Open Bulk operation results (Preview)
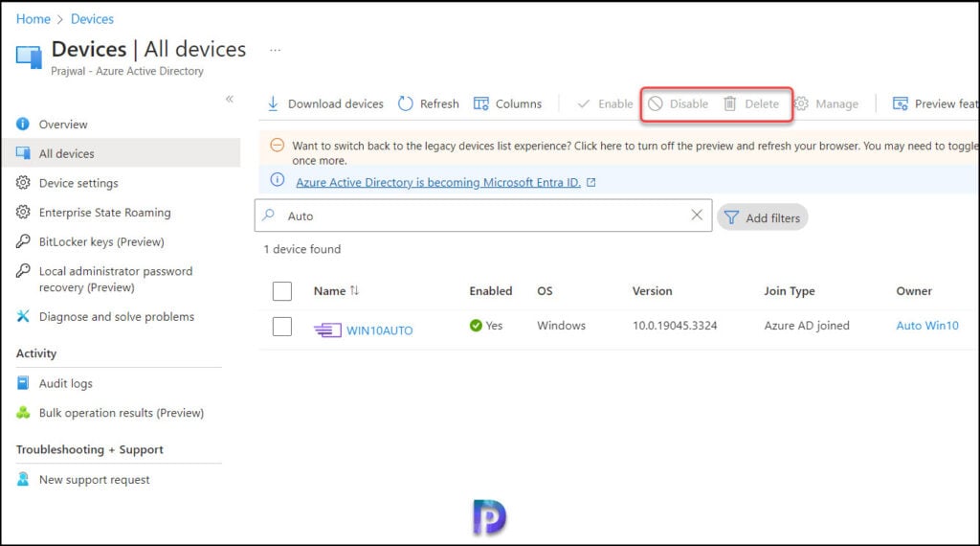The height and width of the screenshot is (546, 980). click(x=122, y=413)
